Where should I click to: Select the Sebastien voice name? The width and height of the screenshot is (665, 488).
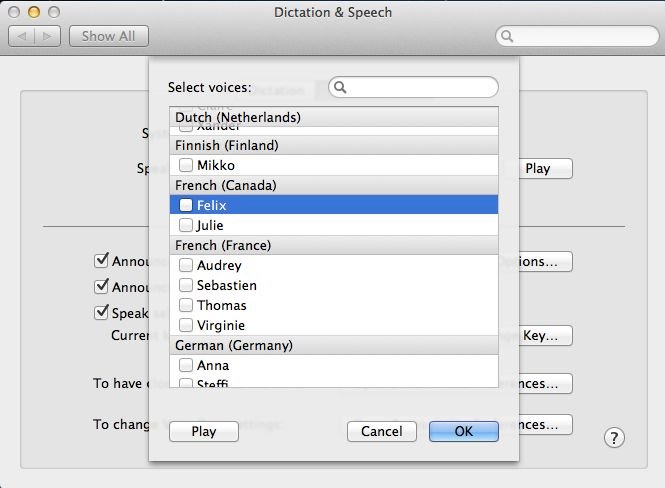click(227, 285)
